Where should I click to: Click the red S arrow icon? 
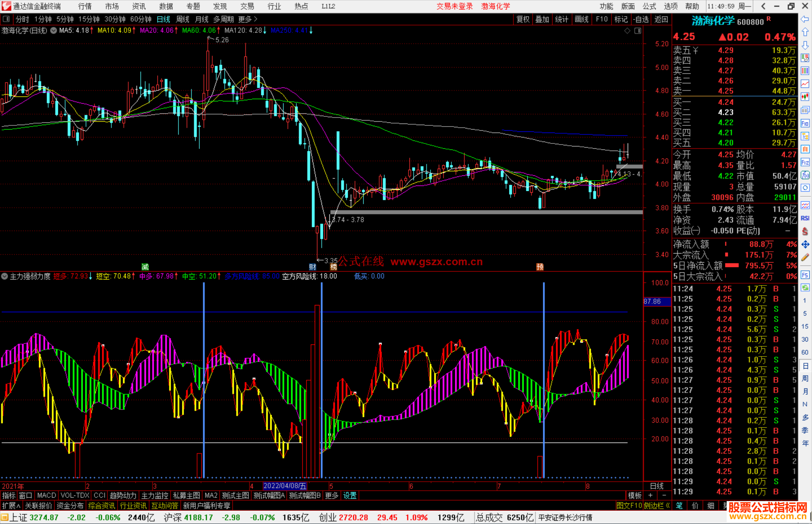click(x=805, y=231)
